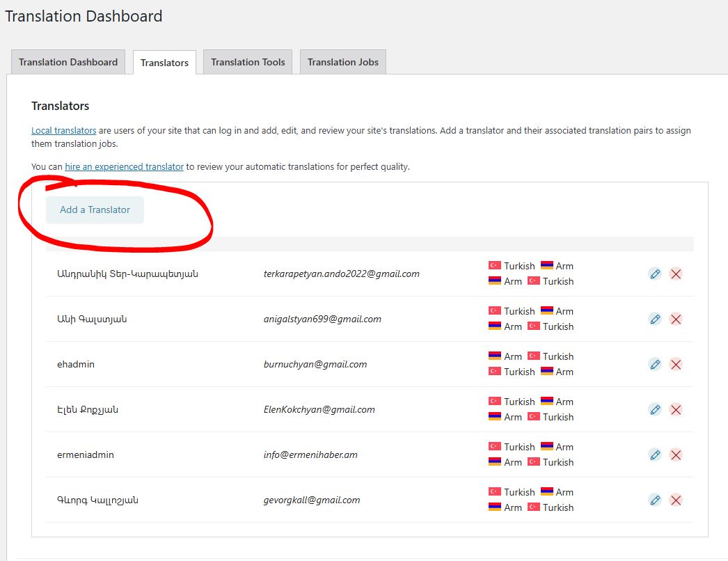Click the Add a Translator button
The image size is (728, 561).
tap(95, 210)
